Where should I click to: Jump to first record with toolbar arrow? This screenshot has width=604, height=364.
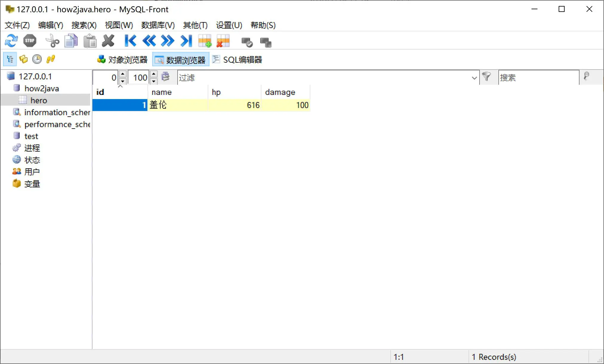point(130,41)
